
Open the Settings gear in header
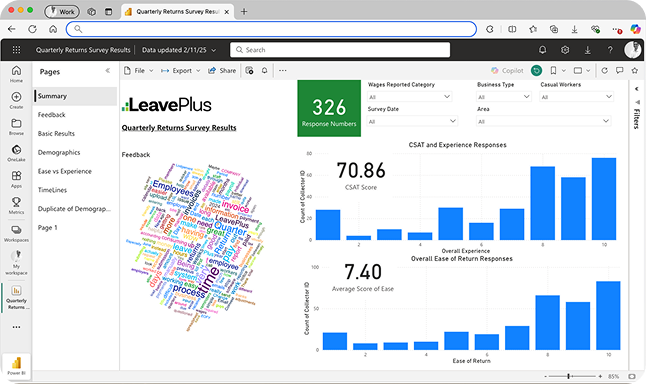(565, 50)
